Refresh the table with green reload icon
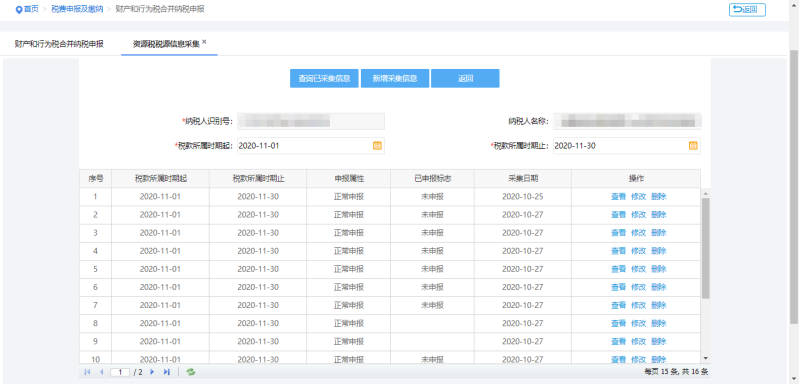The height and width of the screenshot is (385, 799). [x=191, y=372]
